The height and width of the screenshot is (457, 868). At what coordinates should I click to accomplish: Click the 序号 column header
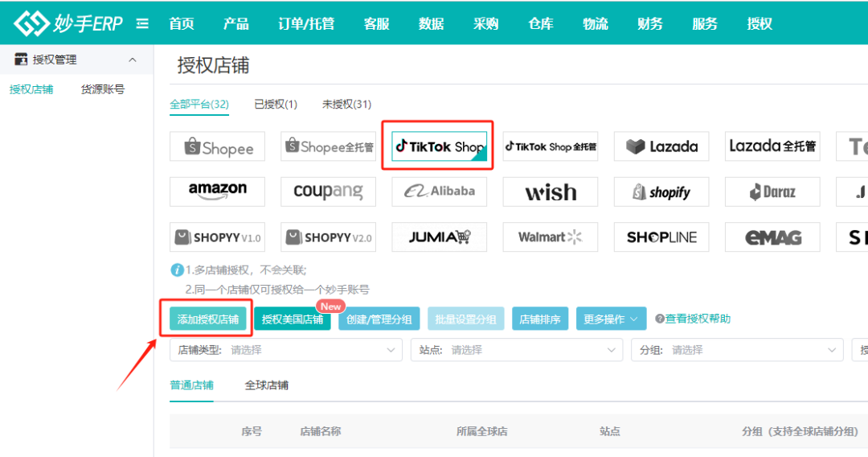(x=252, y=431)
